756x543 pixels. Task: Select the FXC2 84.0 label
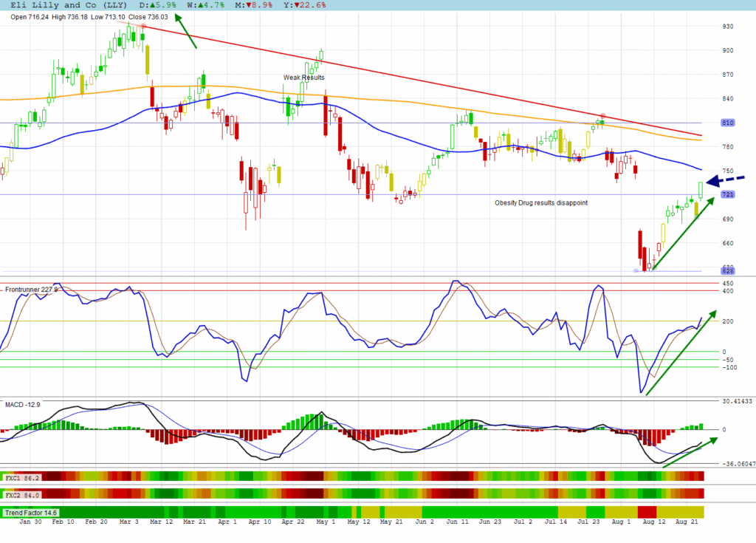point(22,495)
